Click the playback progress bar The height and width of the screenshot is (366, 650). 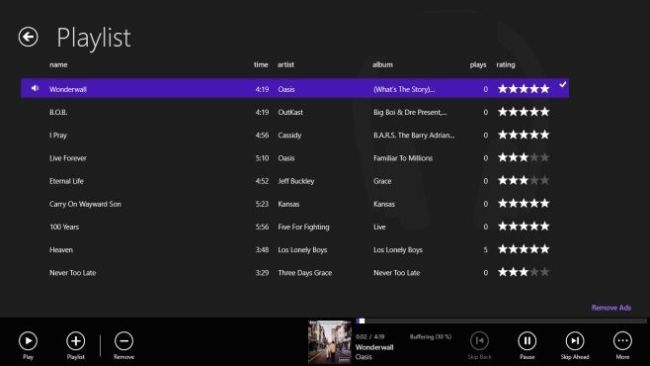click(501, 321)
